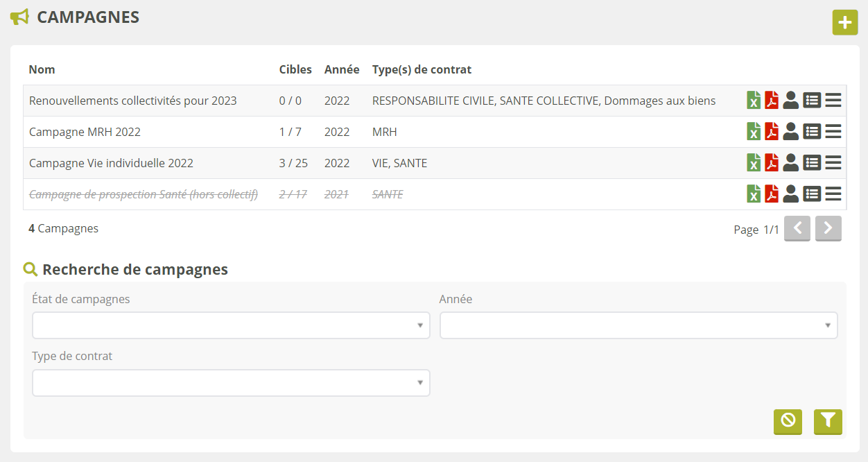This screenshot has width=868, height=462.
Task: Open the person icon for Campagne Vie individuelle 2022
Action: (x=790, y=163)
